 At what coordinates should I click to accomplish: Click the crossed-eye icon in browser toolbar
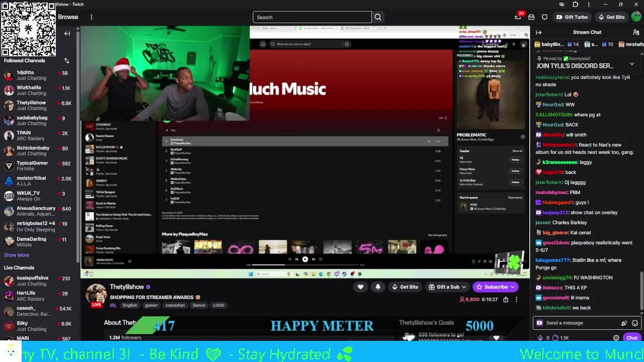click(x=562, y=5)
